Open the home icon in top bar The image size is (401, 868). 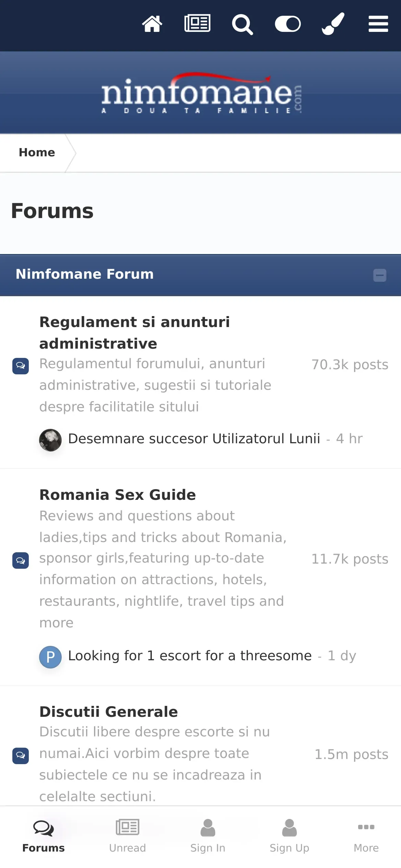tap(152, 24)
